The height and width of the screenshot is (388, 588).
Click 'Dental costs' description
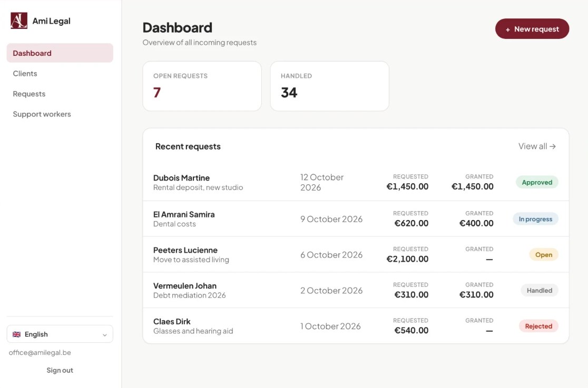click(x=174, y=224)
